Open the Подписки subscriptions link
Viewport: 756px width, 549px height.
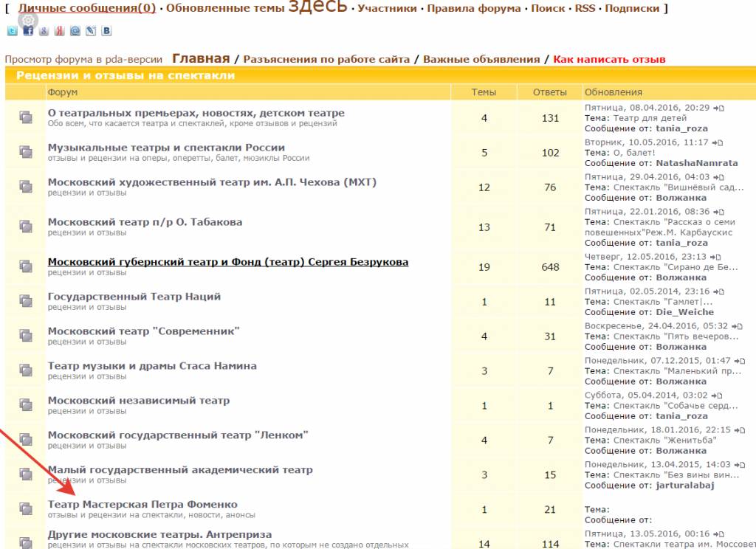click(x=632, y=8)
